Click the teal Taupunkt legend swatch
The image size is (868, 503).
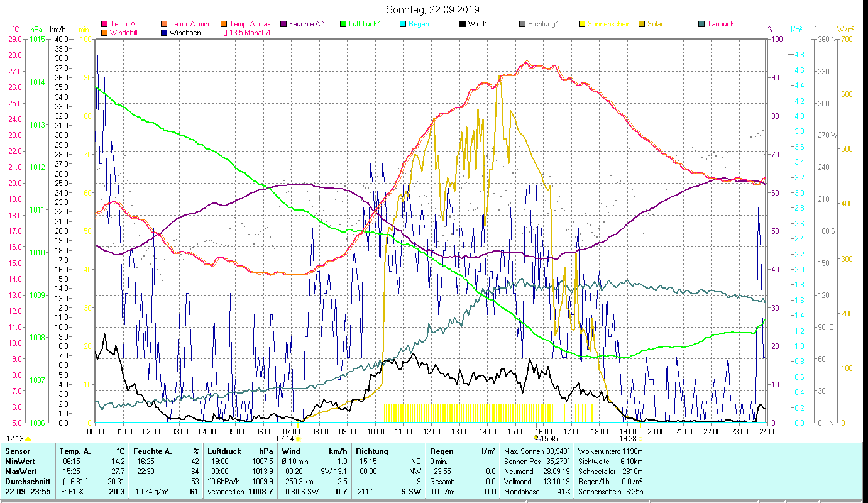(x=701, y=24)
